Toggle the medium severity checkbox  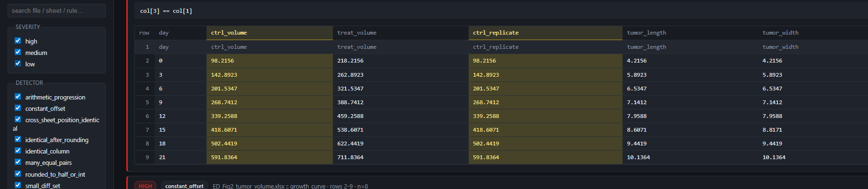pyautogui.click(x=18, y=52)
